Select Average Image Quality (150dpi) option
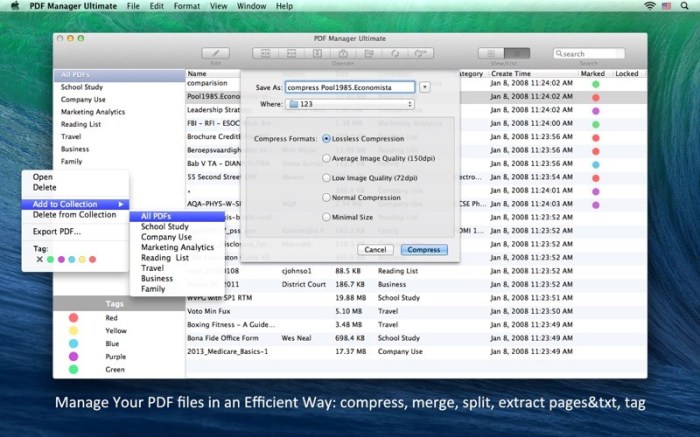The image size is (700, 437). coord(326,158)
